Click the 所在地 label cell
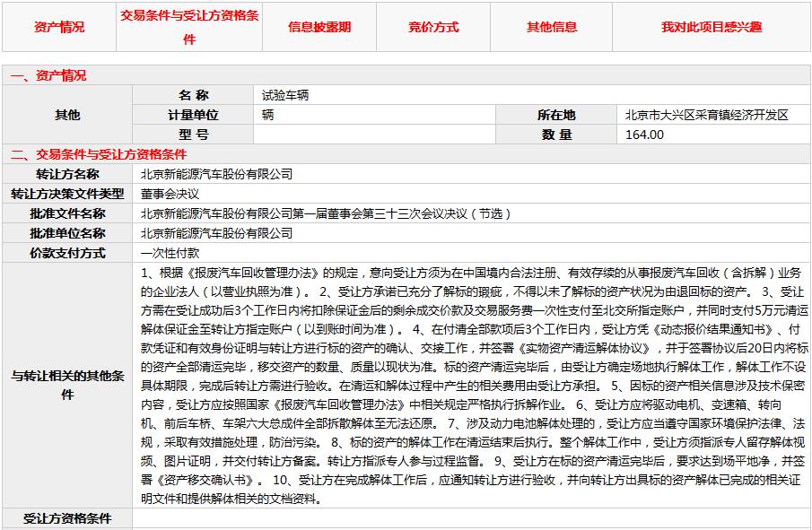This screenshot has height=530, width=812. coord(556,115)
